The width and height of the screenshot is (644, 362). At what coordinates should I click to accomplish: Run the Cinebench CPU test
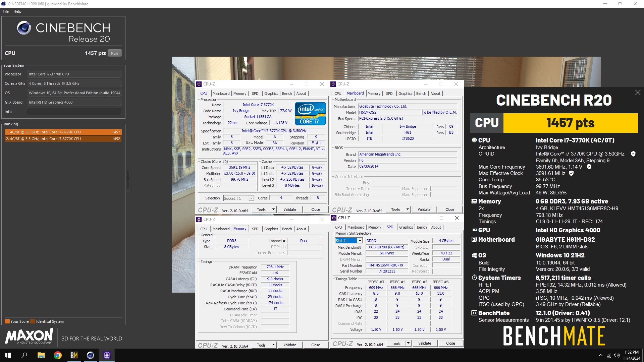point(115,53)
